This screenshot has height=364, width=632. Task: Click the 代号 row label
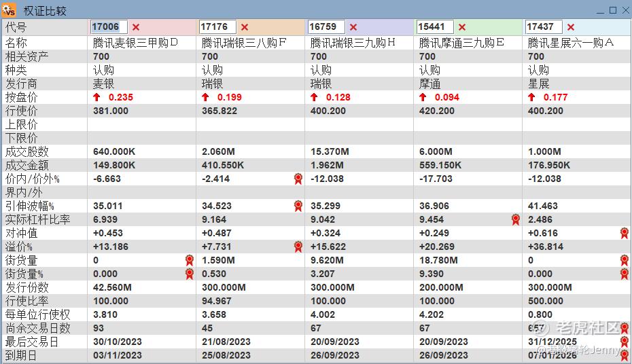pos(16,27)
